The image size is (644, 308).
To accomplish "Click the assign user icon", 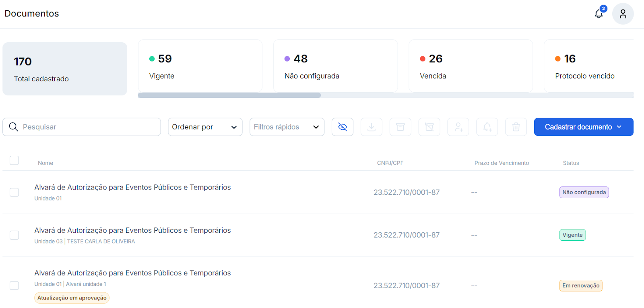I will click(x=458, y=127).
